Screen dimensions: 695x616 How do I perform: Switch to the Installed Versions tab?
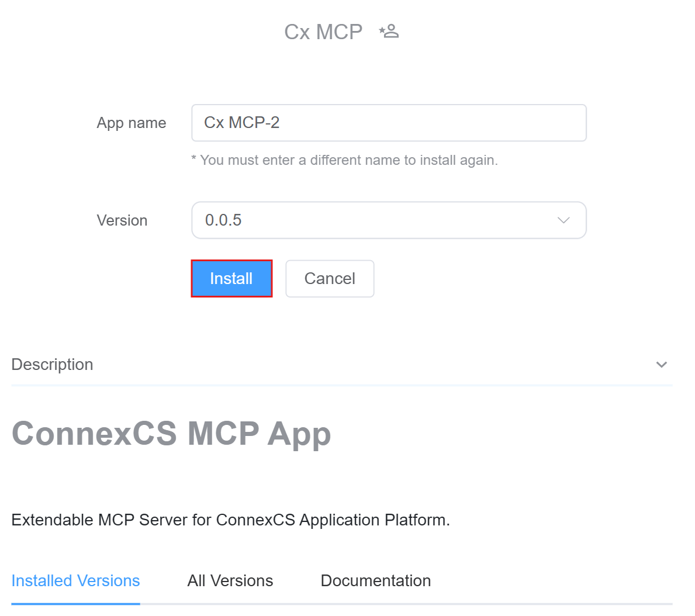tap(75, 580)
